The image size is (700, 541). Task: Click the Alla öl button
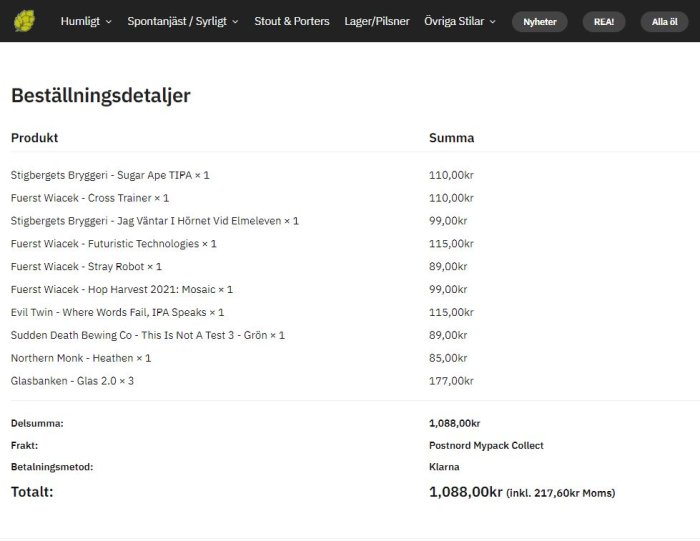pyautogui.click(x=664, y=22)
